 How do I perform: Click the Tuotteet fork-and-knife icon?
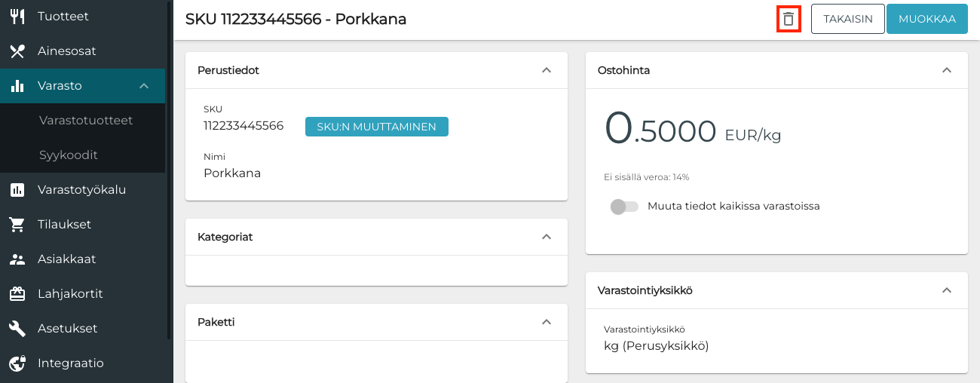coord(17,17)
